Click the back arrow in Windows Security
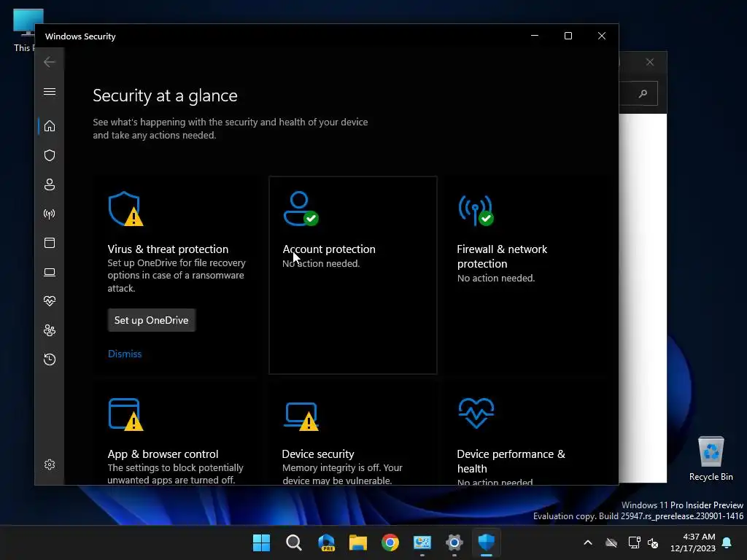 [50, 62]
